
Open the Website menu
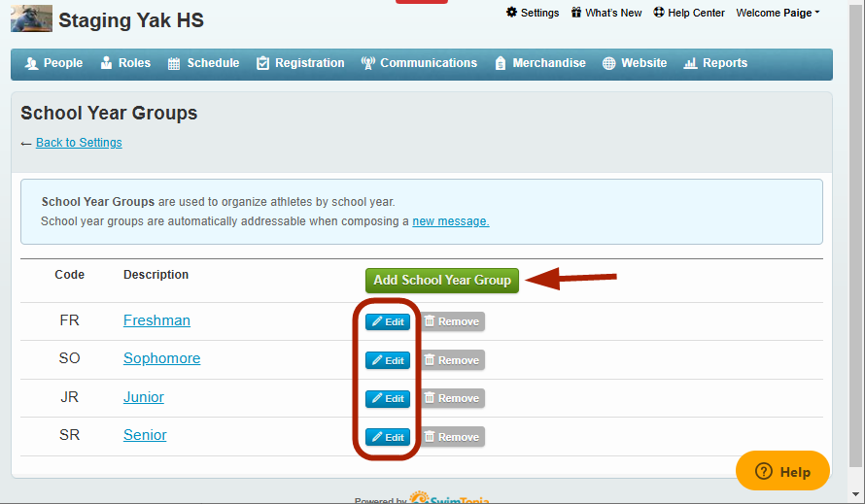pos(635,63)
